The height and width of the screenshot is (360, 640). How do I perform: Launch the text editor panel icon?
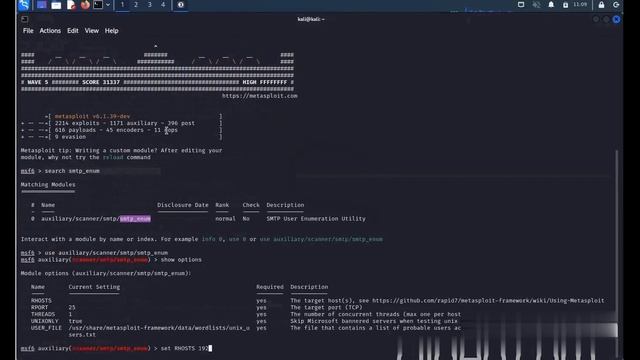[x=71, y=5]
